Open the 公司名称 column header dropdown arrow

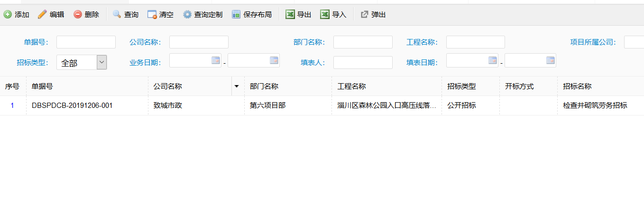[236, 87]
